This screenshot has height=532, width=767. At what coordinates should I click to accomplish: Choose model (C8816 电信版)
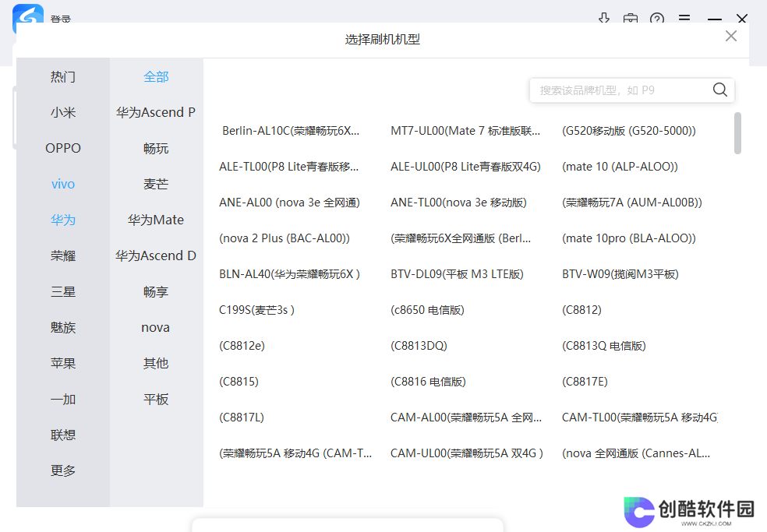tap(428, 382)
